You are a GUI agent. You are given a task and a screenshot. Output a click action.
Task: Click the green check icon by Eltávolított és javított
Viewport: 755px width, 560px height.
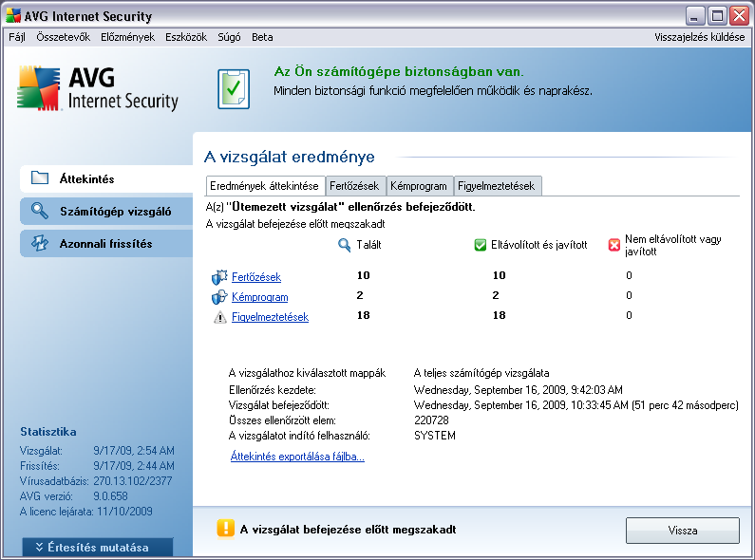pos(480,245)
